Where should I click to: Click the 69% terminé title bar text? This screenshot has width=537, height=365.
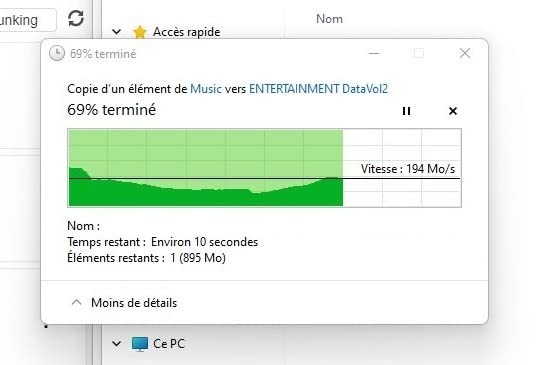pos(103,54)
